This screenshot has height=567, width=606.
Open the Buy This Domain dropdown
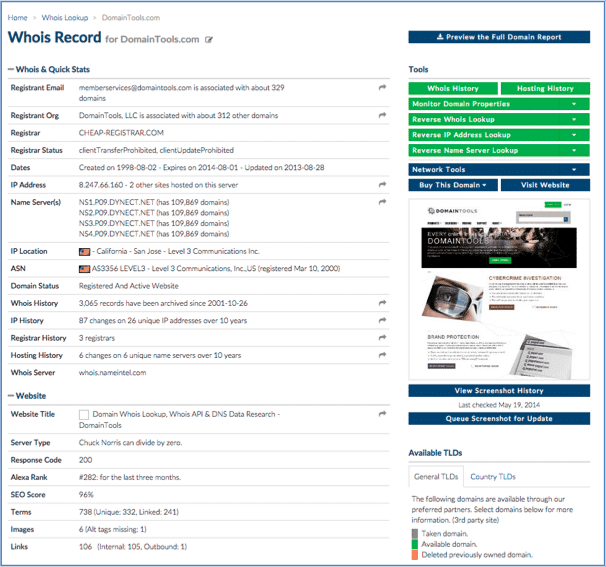click(453, 185)
